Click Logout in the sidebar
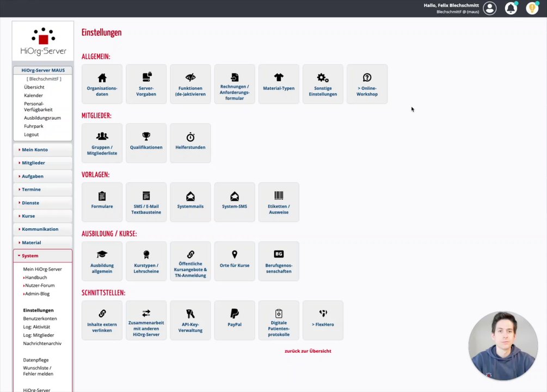 (32, 134)
